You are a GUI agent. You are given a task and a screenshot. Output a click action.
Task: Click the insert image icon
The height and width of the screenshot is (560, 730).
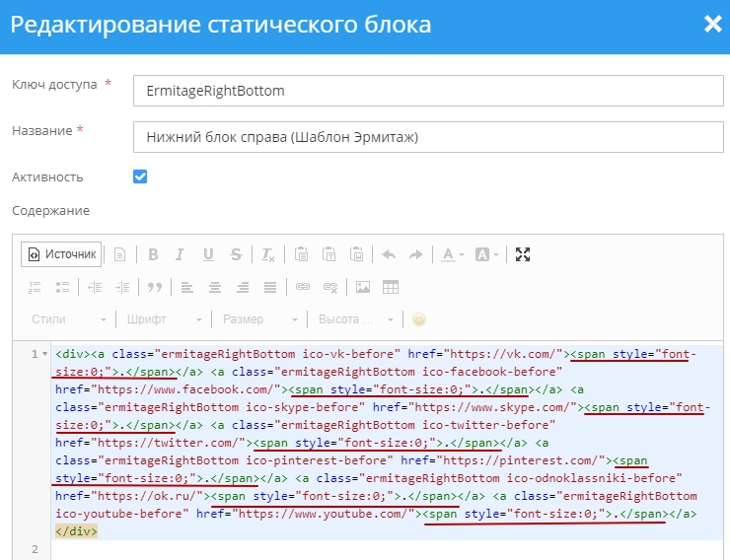click(363, 288)
